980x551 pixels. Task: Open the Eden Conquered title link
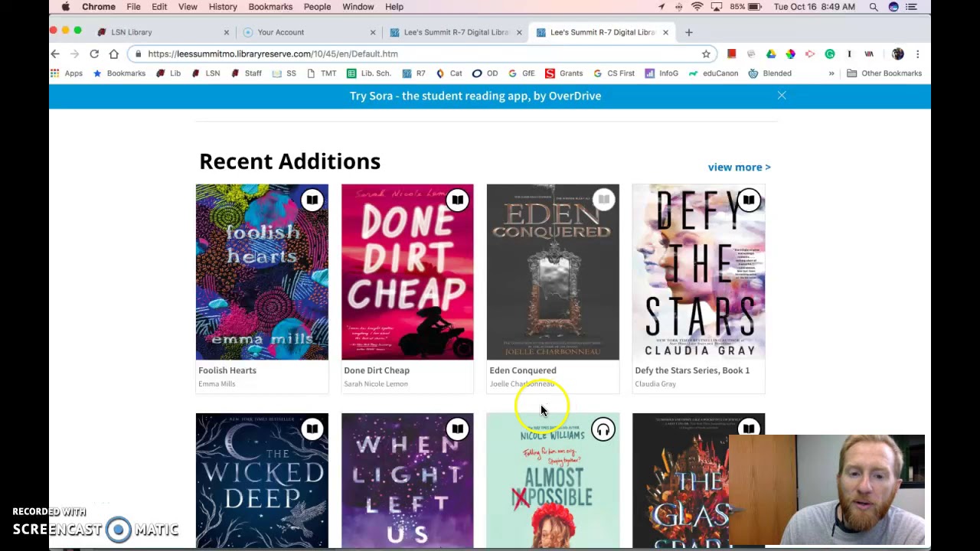[x=523, y=370]
